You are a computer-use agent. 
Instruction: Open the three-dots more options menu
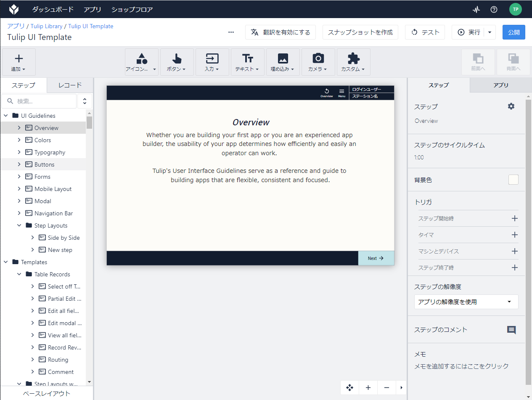pyautogui.click(x=231, y=32)
